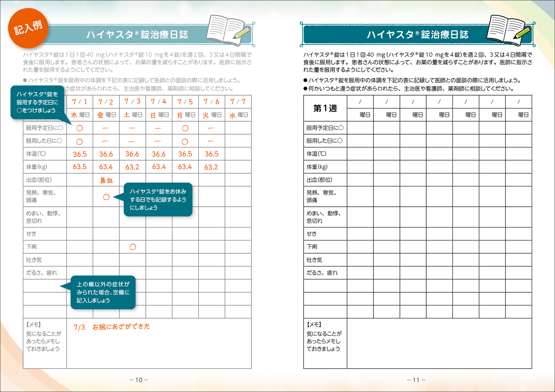Click the 水曜日 weekday cell
This screenshot has height=392, width=555.
(238, 115)
